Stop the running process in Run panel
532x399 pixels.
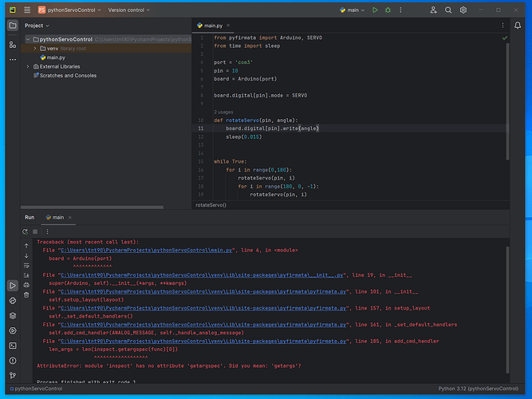point(35,231)
